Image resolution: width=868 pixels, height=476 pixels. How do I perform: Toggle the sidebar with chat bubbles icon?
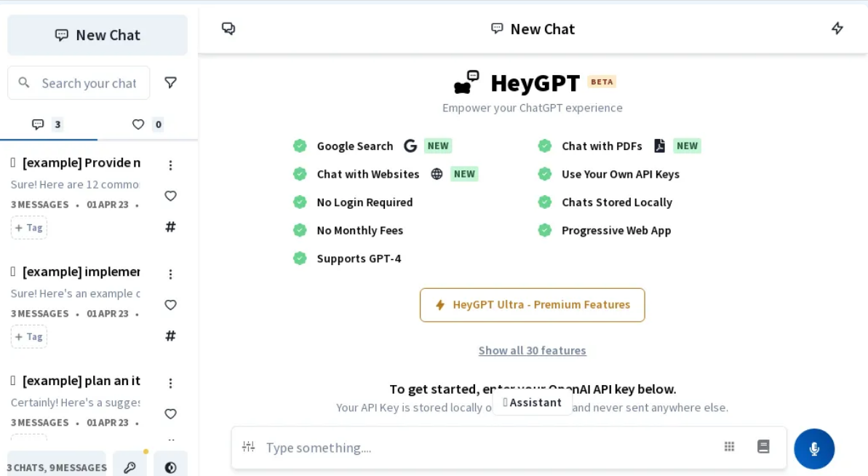(x=228, y=28)
